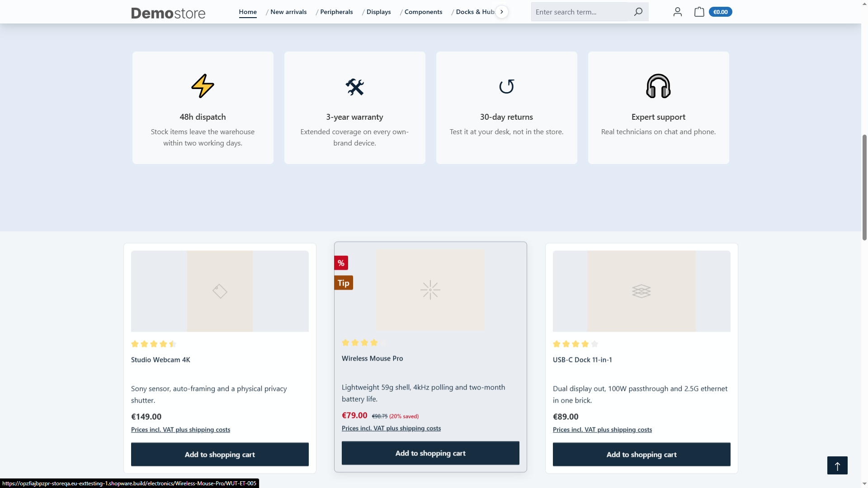The height and width of the screenshot is (488, 868).
Task: Add Wireless Mouse Pro to shopping cart
Action: coord(430,453)
